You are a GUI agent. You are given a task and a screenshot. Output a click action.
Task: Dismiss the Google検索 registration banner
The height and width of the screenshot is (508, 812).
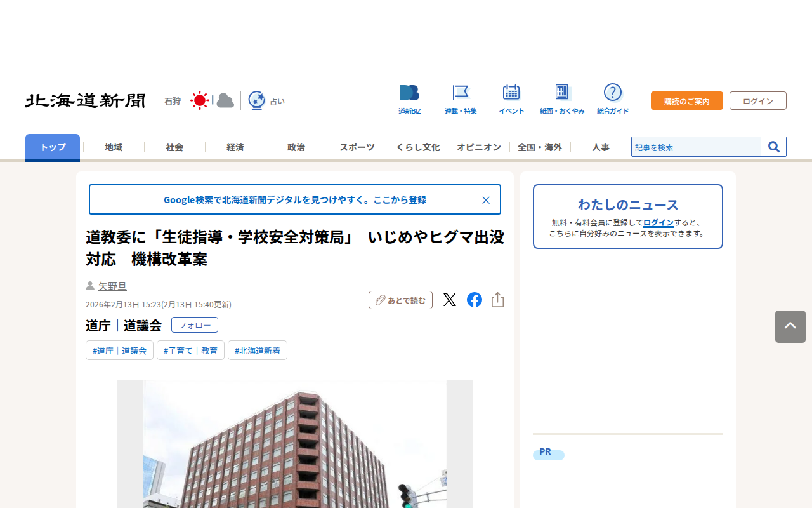click(486, 200)
